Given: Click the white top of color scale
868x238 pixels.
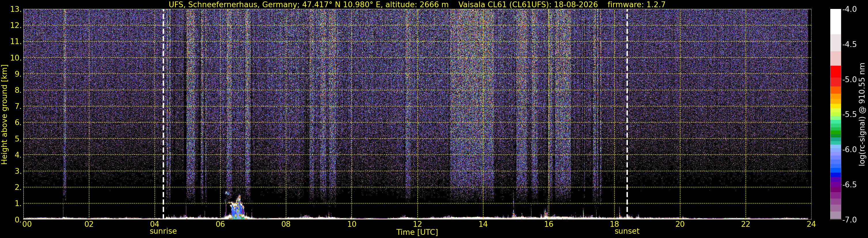Looking at the screenshot, I should point(836,22).
